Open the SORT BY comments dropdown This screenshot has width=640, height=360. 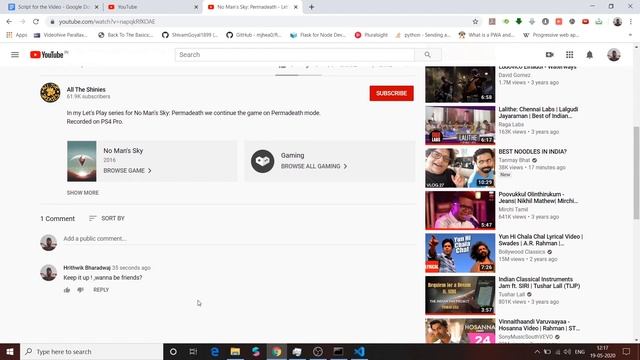click(107, 218)
